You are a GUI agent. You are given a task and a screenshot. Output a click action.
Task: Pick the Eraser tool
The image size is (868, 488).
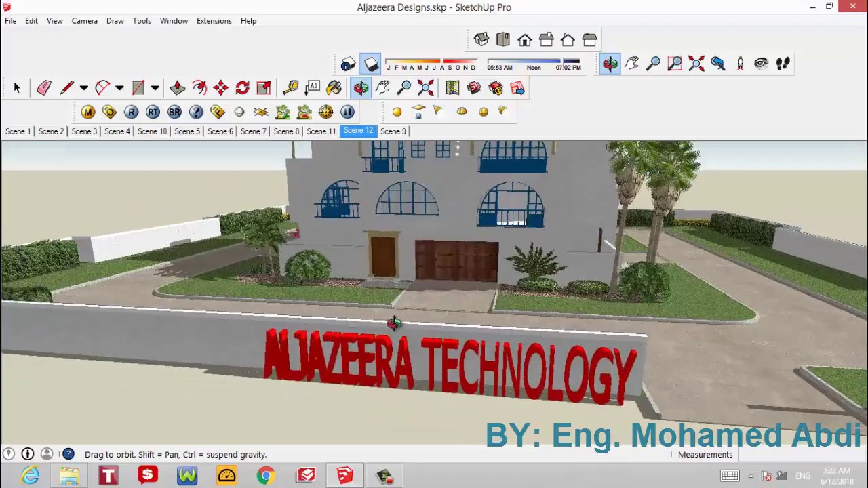44,87
